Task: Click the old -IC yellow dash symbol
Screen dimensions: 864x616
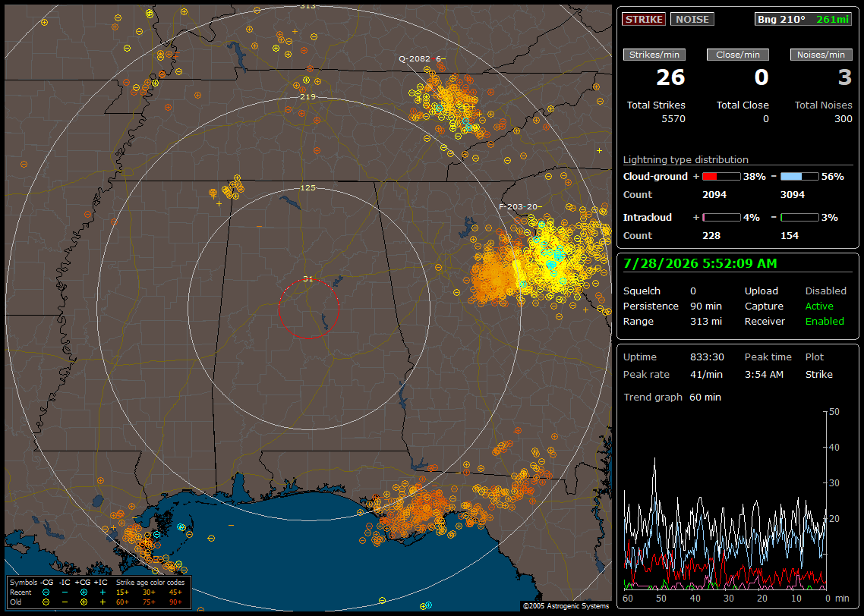Action: pyautogui.click(x=65, y=602)
